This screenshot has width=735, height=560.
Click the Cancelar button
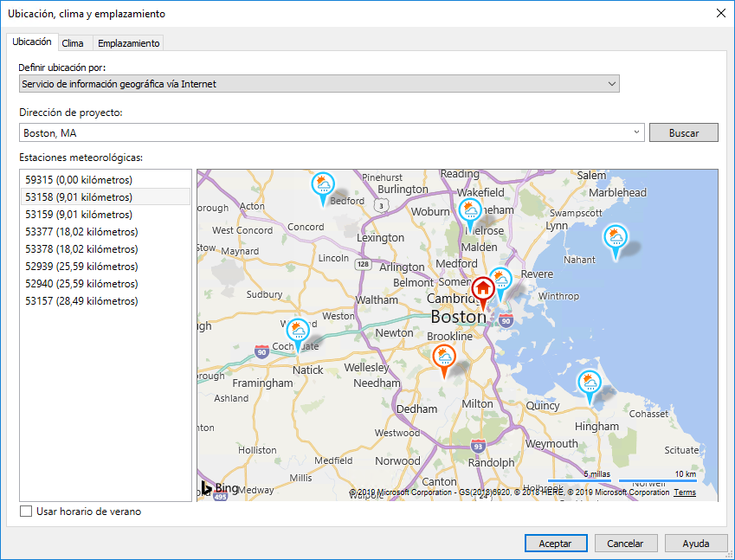(625, 544)
